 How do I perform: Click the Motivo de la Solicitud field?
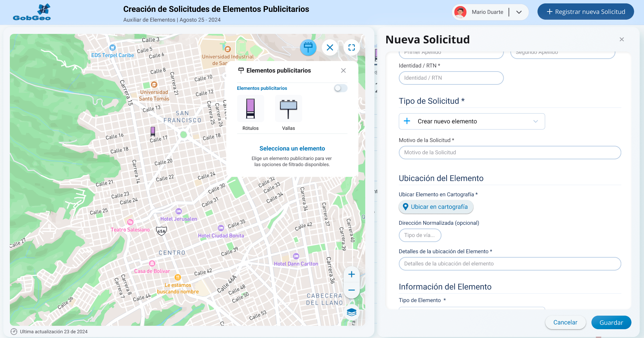510,153
